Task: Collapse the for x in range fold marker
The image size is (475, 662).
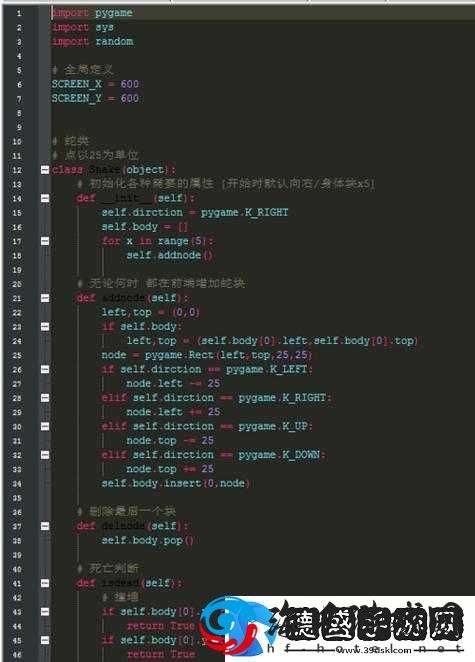Action: click(x=45, y=241)
